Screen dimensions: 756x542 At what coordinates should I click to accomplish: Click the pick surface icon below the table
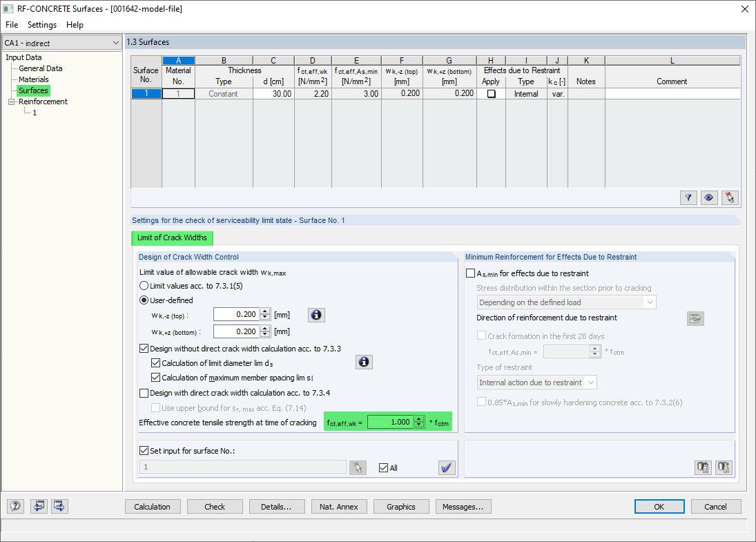coord(730,197)
